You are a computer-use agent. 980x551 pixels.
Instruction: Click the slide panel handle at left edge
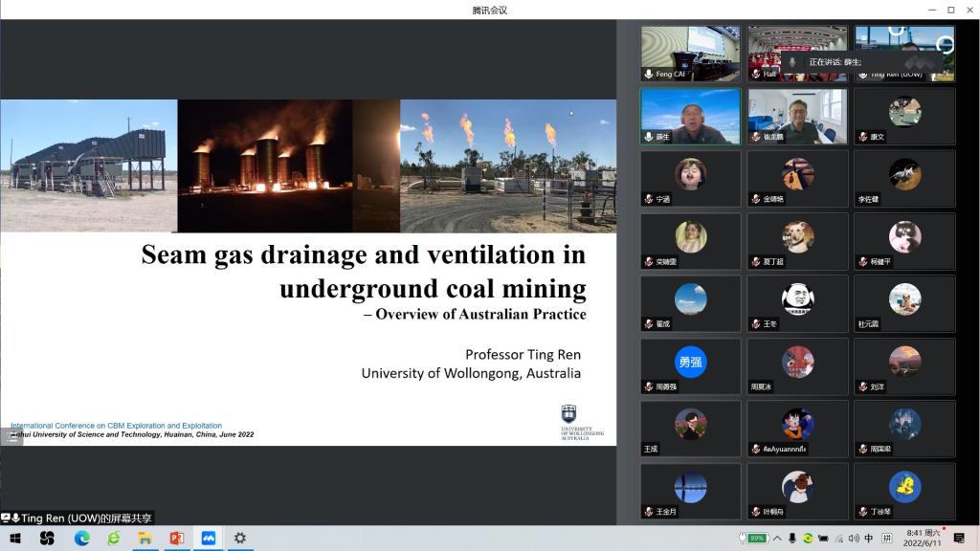click(x=11, y=437)
